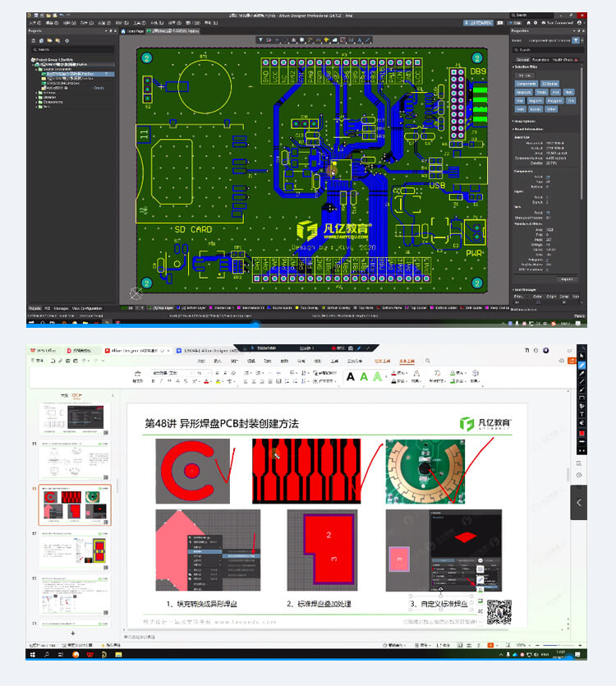The height and width of the screenshot is (686, 616).
Task: Choose the black text style preset A
Action: (x=351, y=377)
